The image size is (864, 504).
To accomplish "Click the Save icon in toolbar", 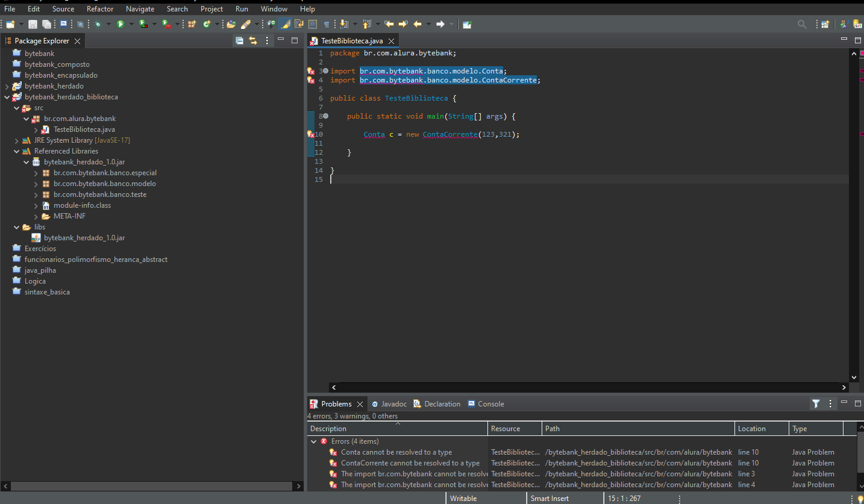I will [33, 24].
